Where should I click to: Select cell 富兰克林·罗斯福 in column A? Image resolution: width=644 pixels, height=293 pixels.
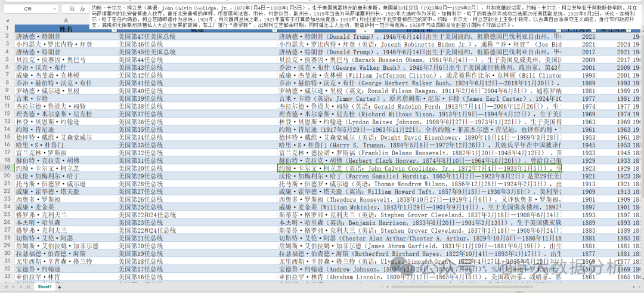[x=66, y=152]
